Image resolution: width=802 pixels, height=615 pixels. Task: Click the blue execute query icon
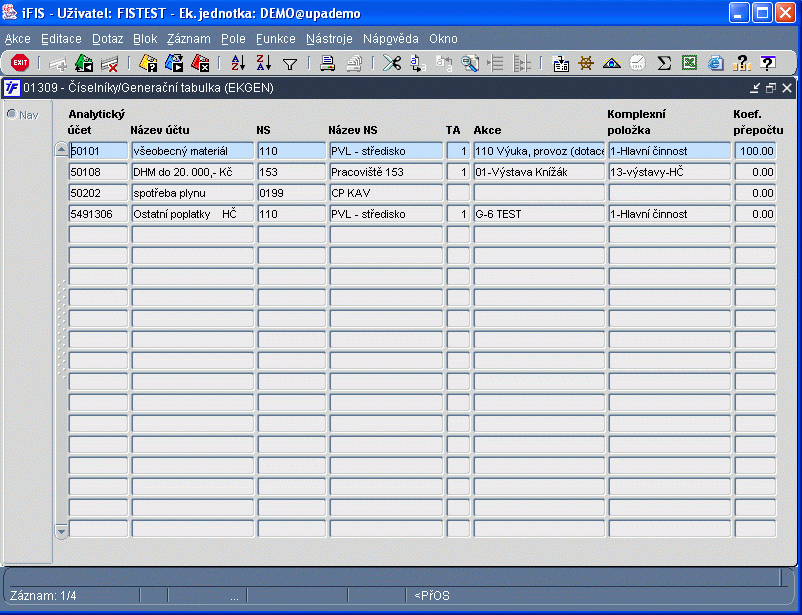(x=174, y=63)
